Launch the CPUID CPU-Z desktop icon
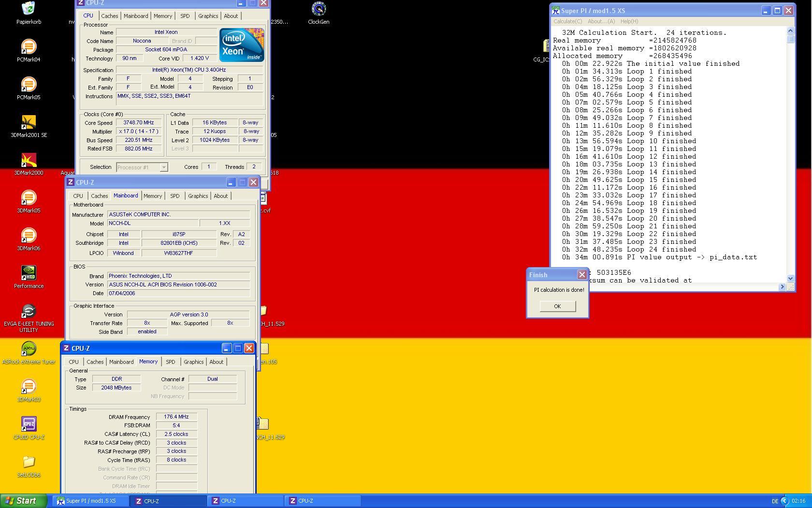This screenshot has height=508, width=812. [x=29, y=424]
